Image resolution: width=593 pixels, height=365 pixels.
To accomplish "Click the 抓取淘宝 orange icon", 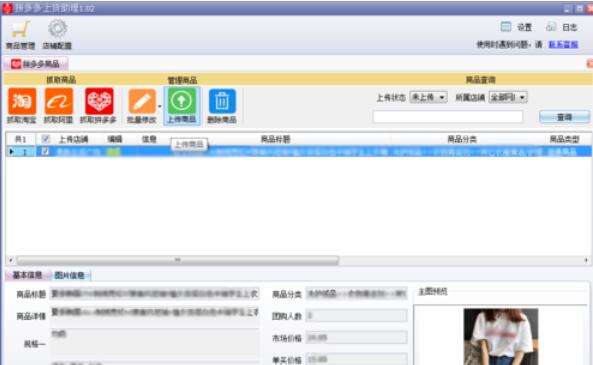I will coord(22,101).
